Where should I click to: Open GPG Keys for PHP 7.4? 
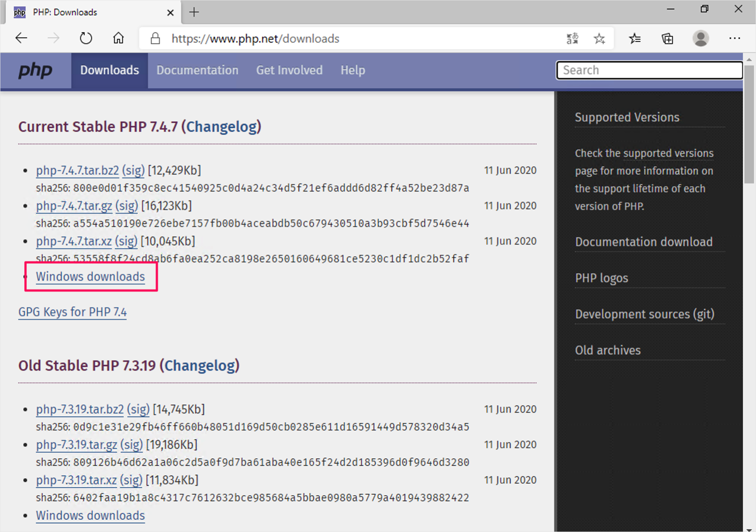(x=72, y=312)
